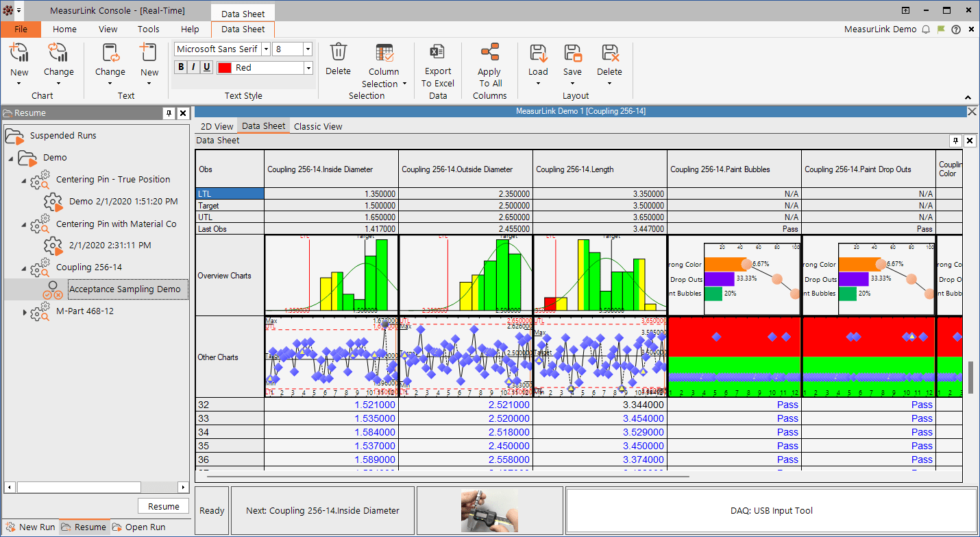Switch to the Home ribbon tab
The image size is (980, 537).
65,29
